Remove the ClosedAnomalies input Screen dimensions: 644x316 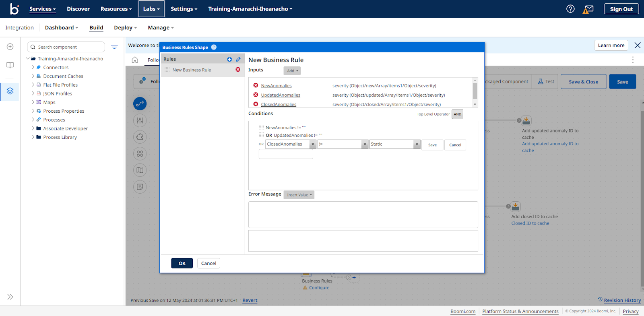tap(256, 104)
